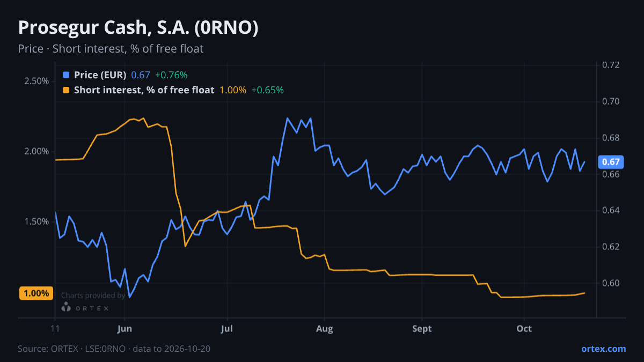Click the 1.00% value in legend

click(233, 90)
